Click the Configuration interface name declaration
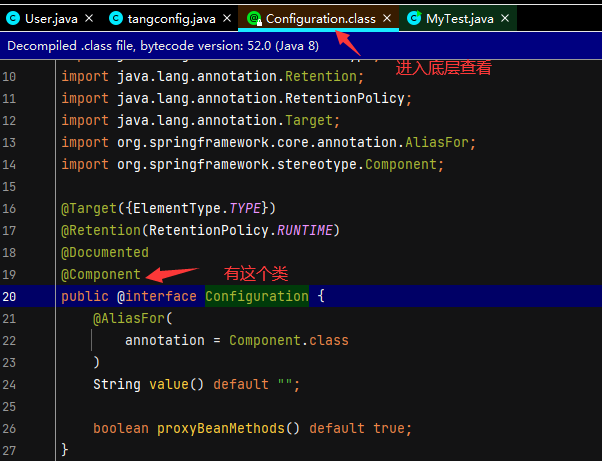Viewport: 602px width, 461px height. [257, 296]
